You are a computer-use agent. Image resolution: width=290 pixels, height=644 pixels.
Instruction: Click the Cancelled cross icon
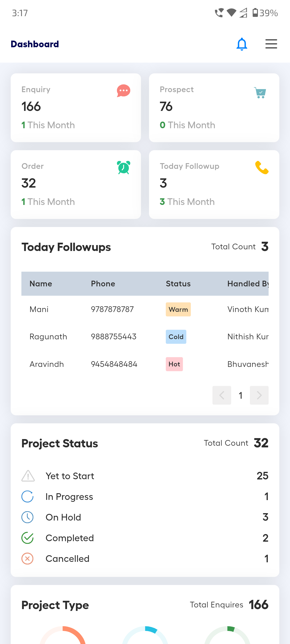tap(28, 559)
